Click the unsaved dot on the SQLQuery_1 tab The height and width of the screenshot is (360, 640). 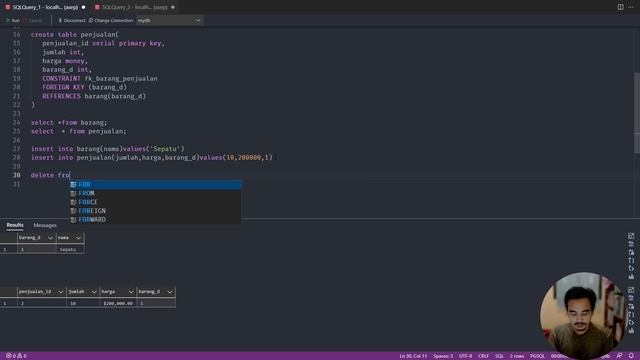83,7
